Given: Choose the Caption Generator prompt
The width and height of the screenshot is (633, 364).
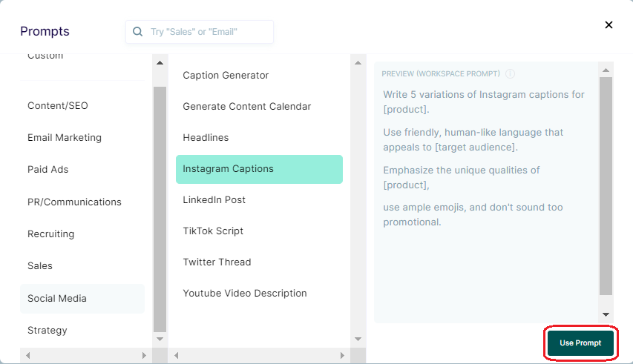Looking at the screenshot, I should 226,76.
